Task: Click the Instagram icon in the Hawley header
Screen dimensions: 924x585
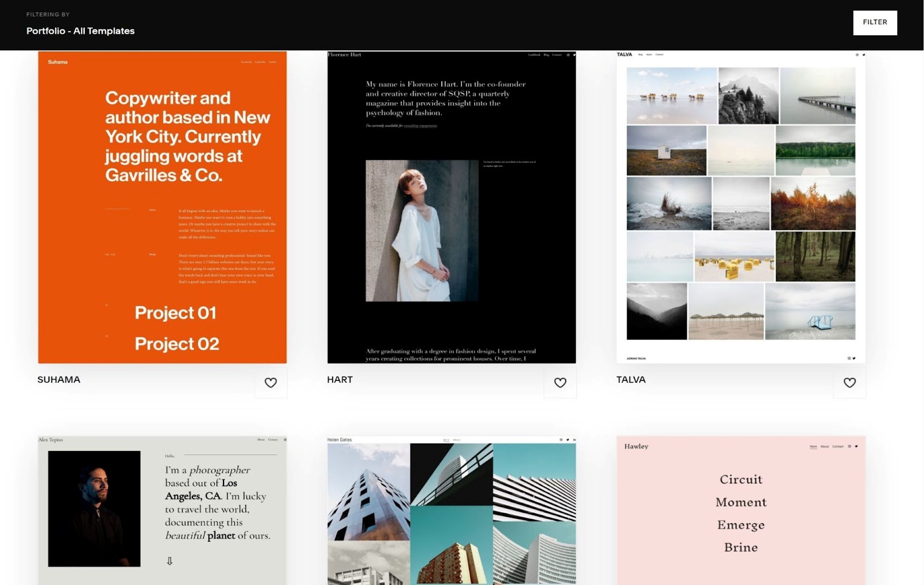Action: [850, 446]
